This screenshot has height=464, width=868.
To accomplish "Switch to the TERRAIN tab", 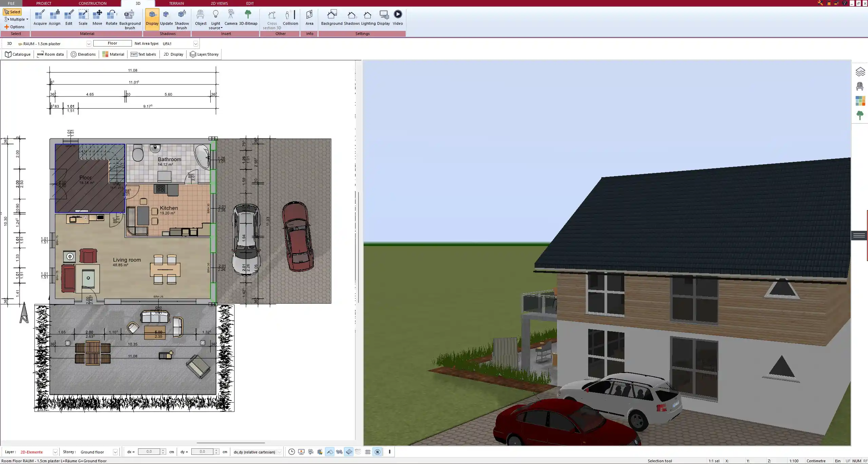I will [x=176, y=3].
